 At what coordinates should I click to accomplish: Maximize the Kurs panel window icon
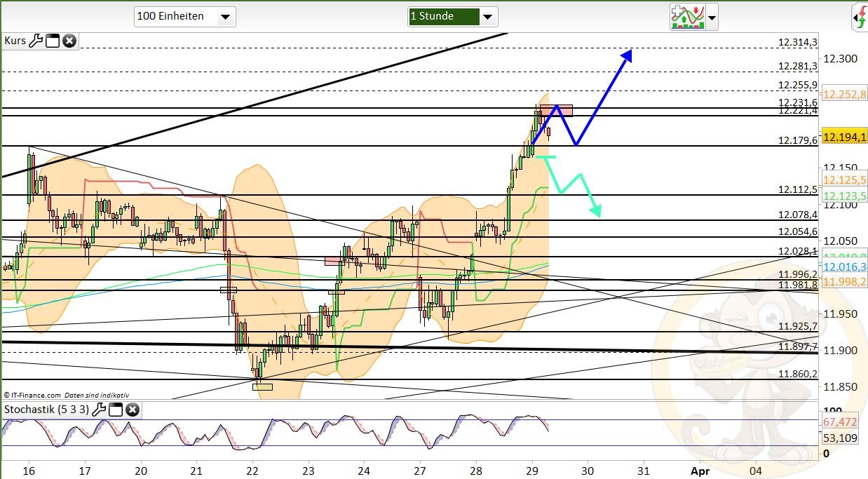point(53,40)
